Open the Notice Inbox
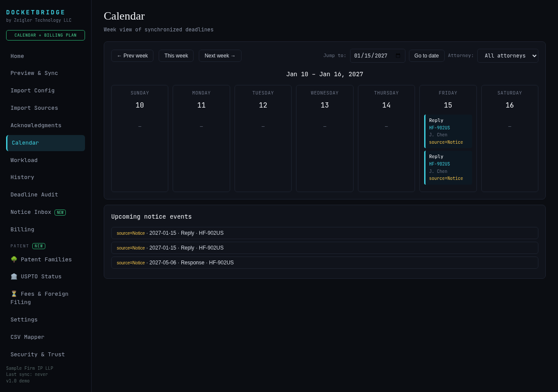Image resolution: width=558 pixels, height=392 pixels. pyautogui.click(x=45, y=212)
